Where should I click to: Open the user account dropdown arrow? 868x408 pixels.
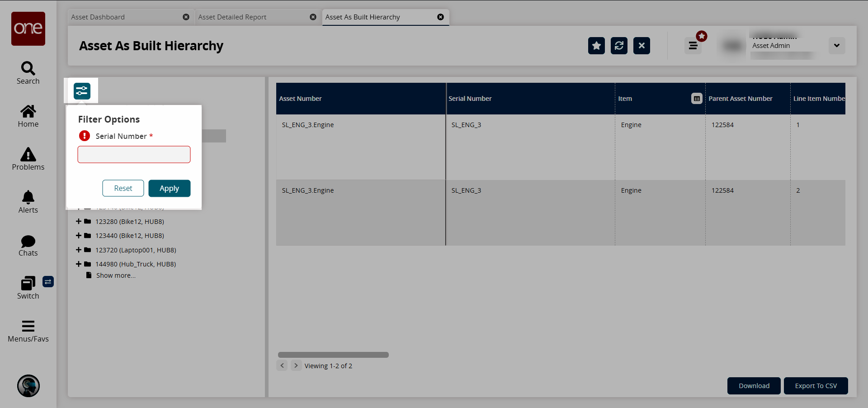pos(837,46)
